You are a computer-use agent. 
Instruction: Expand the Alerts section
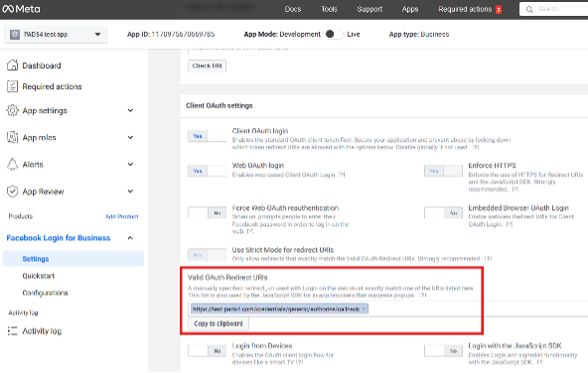[130, 165]
